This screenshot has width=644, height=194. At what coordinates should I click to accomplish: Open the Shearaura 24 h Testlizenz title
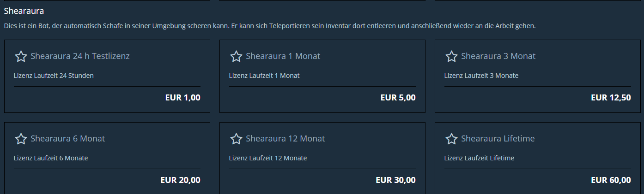[80, 56]
